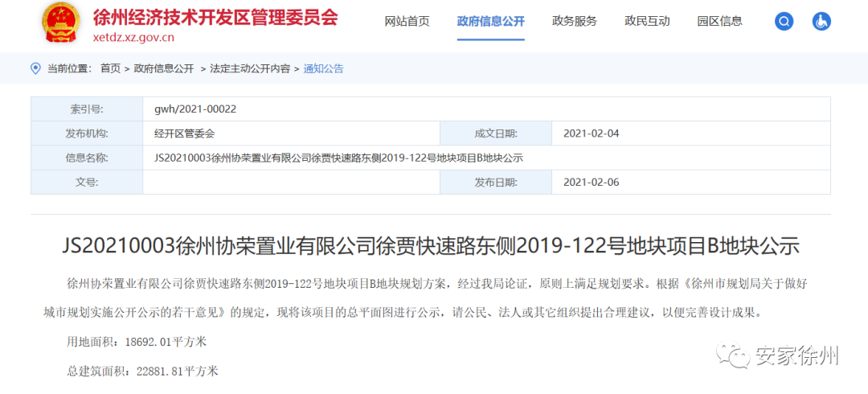Click the 当前位置 label
868x394 pixels.
(69, 68)
